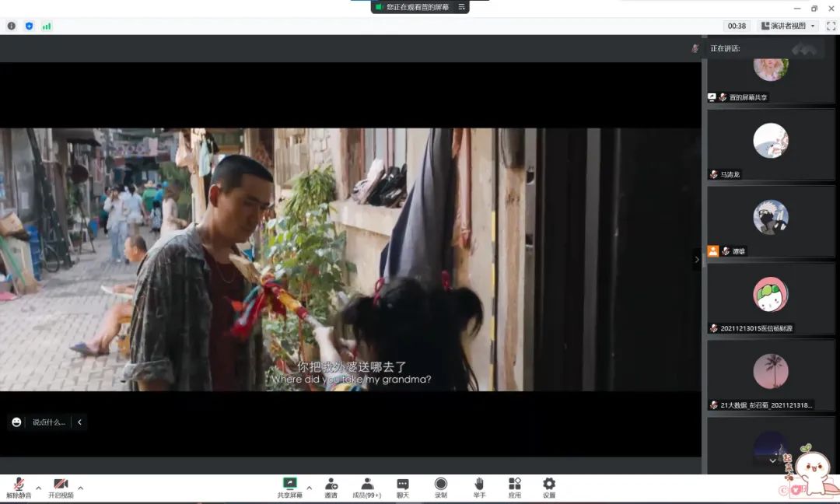Open the menu icon beside the screen-viewing banner
The image size is (840, 504).
pos(461,7)
